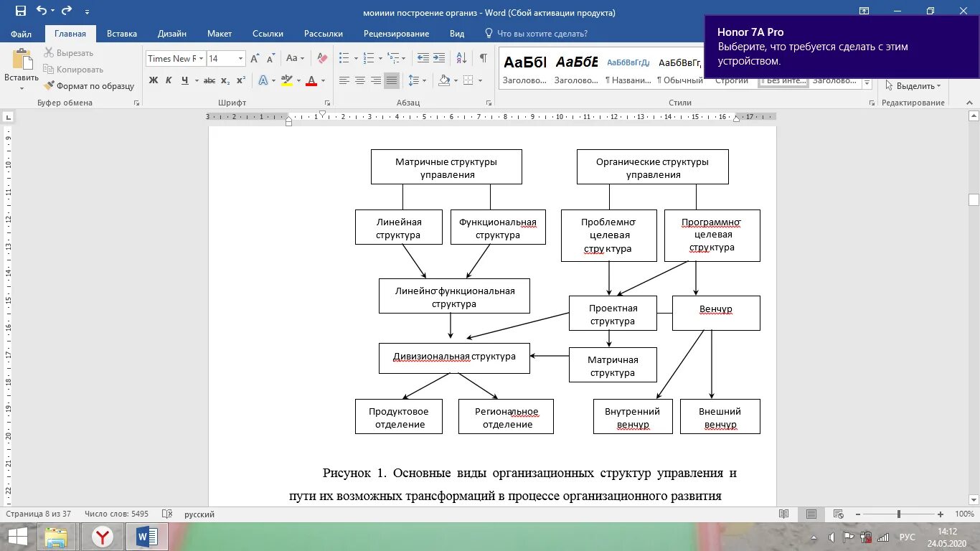Open Customize Quick Access Toolbar arrow
This screenshot has height=551, width=980.
(87, 12)
